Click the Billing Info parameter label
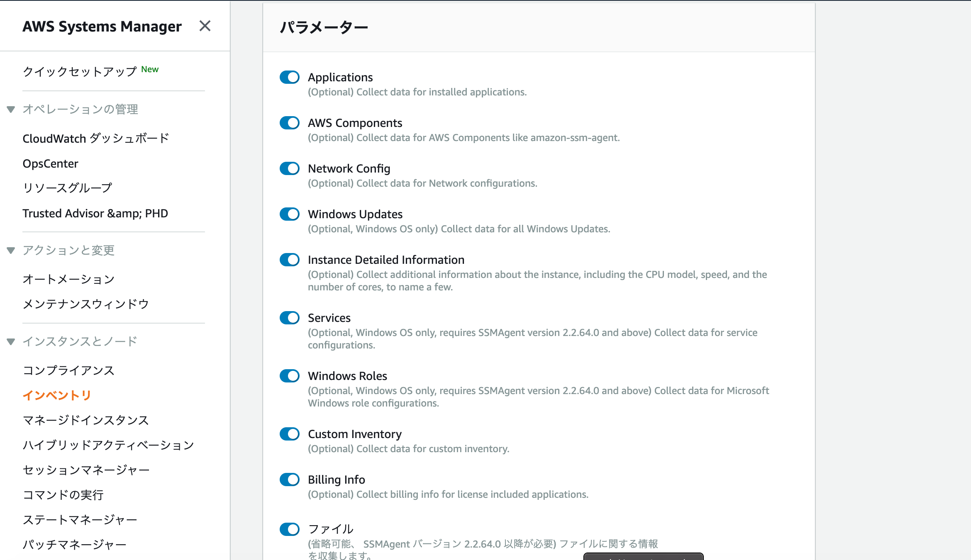This screenshot has width=971, height=560. tap(337, 480)
